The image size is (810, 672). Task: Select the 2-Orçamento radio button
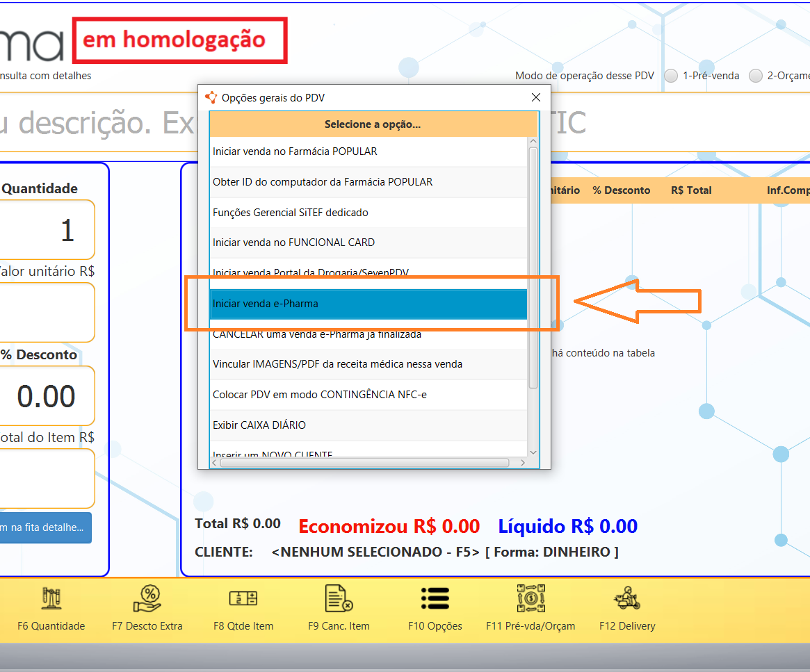point(756,76)
